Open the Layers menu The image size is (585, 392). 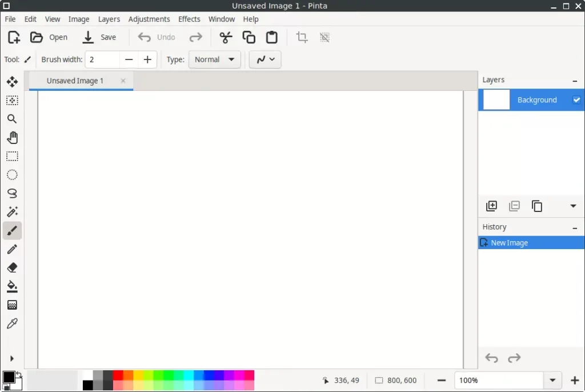click(x=109, y=19)
